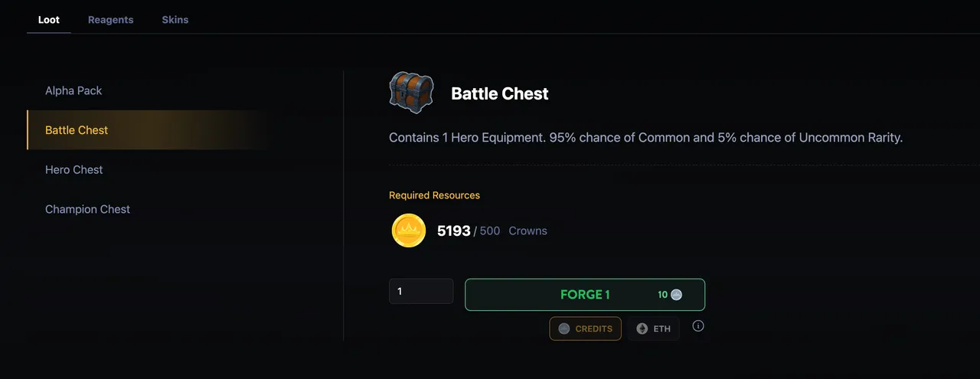
Task: Click the FORGE 1 button
Action: pos(585,295)
